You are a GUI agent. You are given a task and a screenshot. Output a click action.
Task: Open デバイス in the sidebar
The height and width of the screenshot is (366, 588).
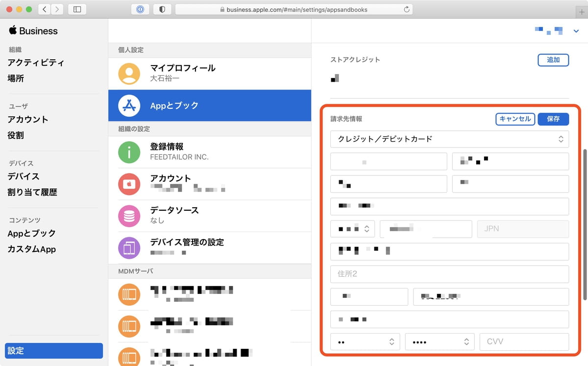tap(24, 176)
